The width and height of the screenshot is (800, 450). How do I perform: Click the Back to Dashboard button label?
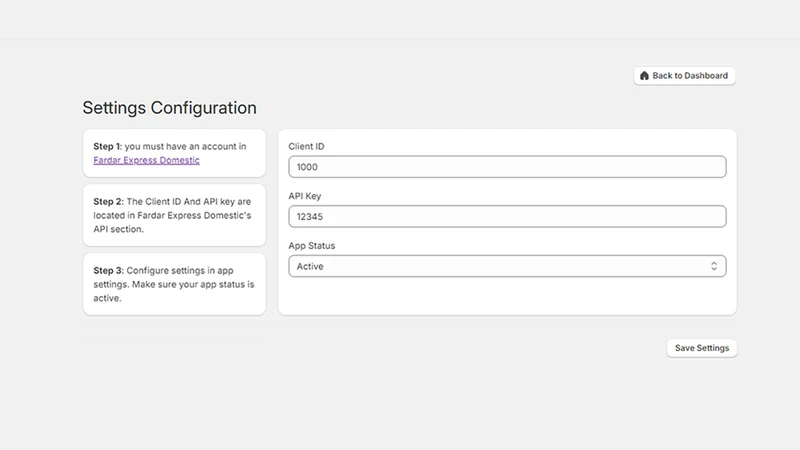coord(690,76)
